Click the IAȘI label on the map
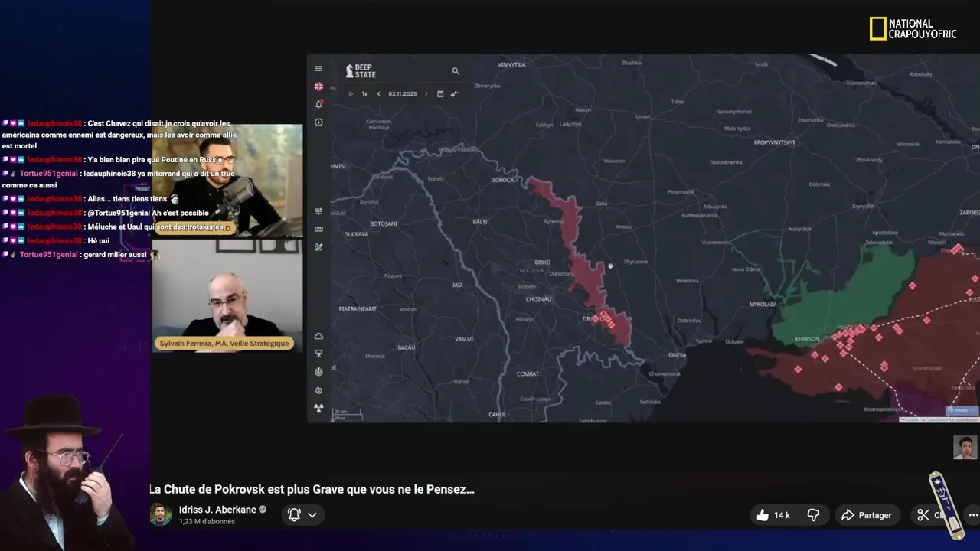 click(458, 285)
